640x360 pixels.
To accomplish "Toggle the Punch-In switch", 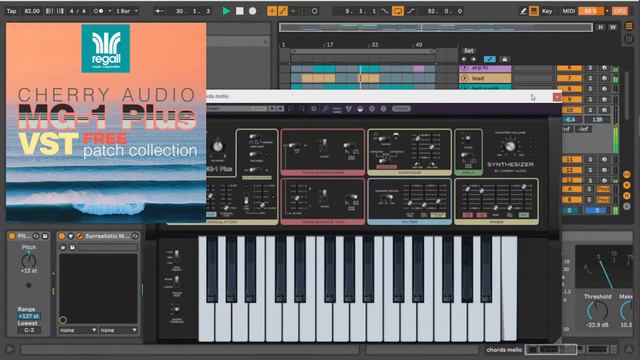I will pos(385,11).
